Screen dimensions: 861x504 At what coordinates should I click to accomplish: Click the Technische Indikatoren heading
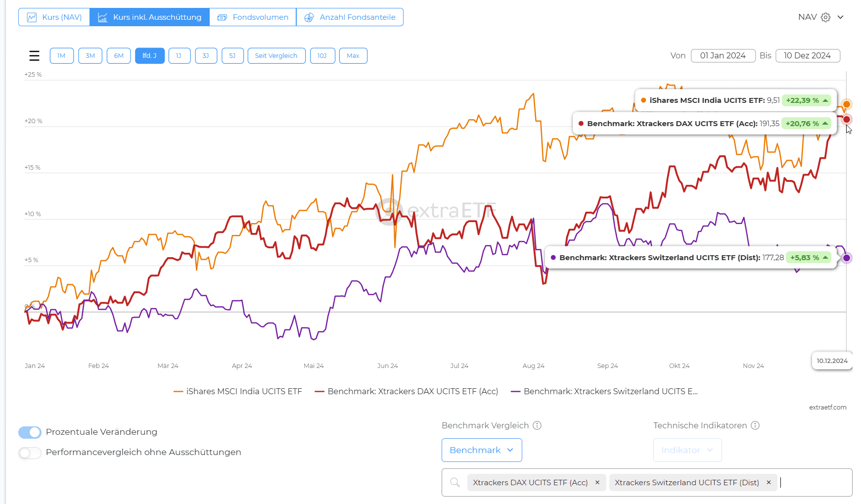pos(700,425)
